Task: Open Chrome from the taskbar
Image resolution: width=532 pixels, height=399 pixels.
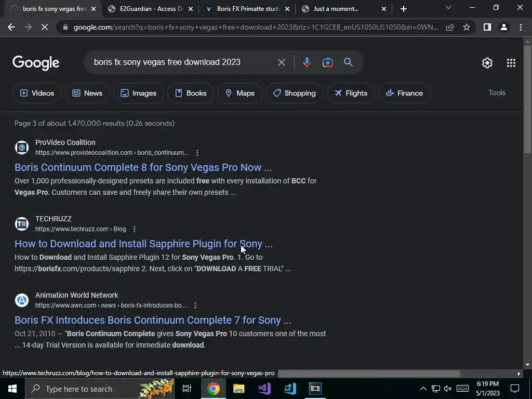Action: coord(214,389)
